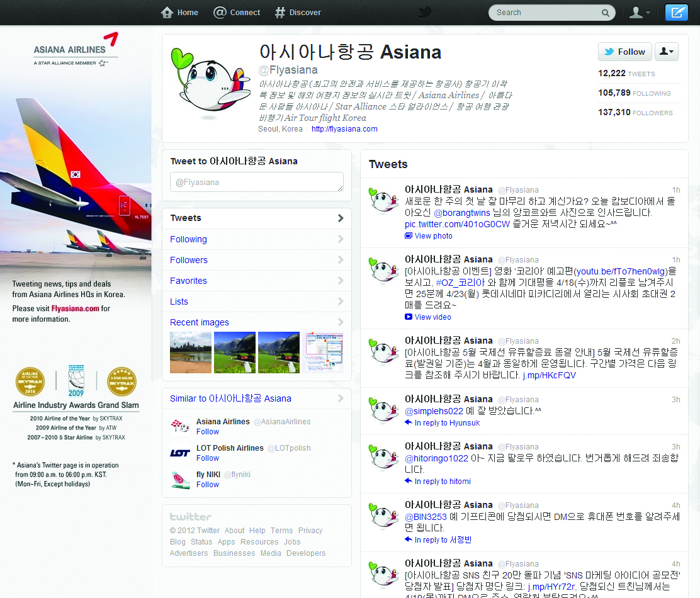The height and width of the screenshot is (598, 700).
Task: Select Following in the sidebar menu
Action: pos(257,239)
